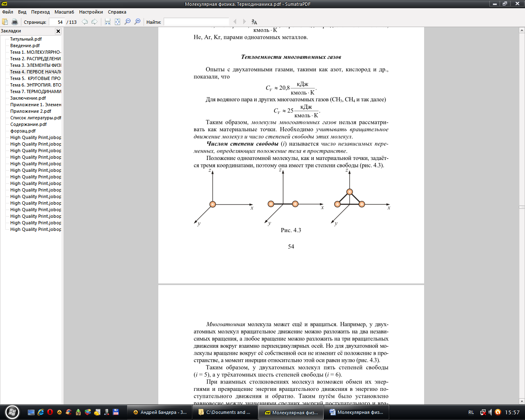The height and width of the screenshot is (420, 525).
Task: Close the Закладки bookmarks panel
Action: point(58,31)
